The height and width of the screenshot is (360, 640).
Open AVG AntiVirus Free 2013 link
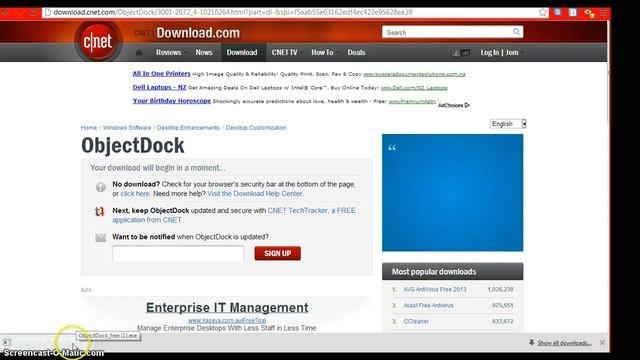coord(435,289)
